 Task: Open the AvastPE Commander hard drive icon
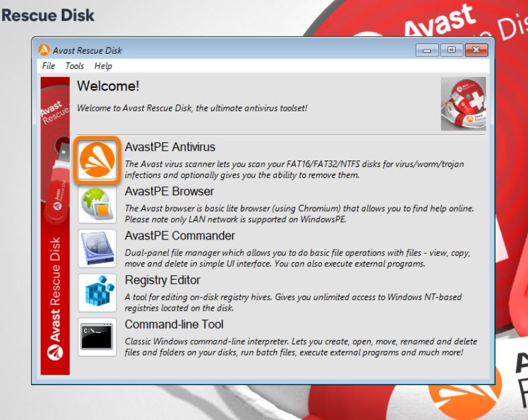[x=97, y=248]
